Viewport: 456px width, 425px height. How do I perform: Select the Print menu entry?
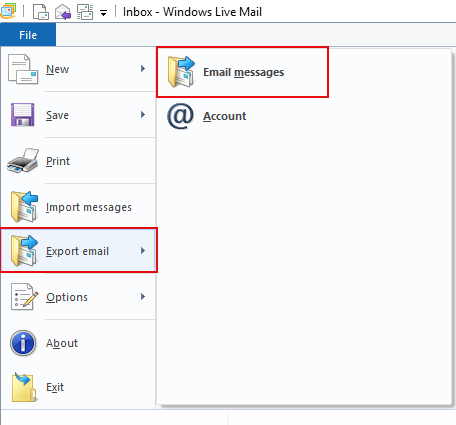(x=78, y=161)
